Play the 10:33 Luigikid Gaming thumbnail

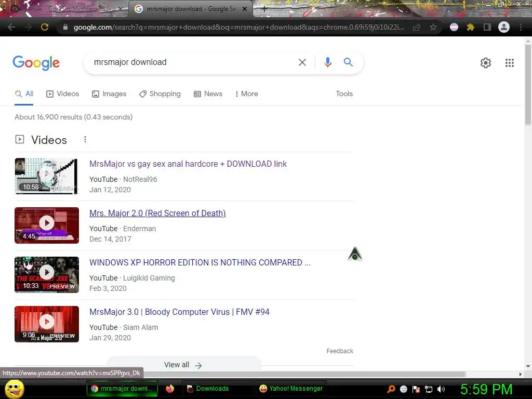(47, 275)
